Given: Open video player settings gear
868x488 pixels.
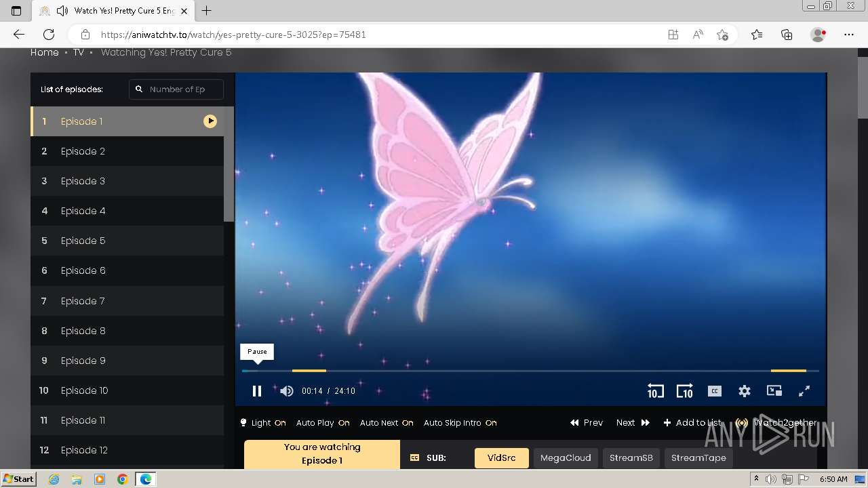Looking at the screenshot, I should pos(745,391).
